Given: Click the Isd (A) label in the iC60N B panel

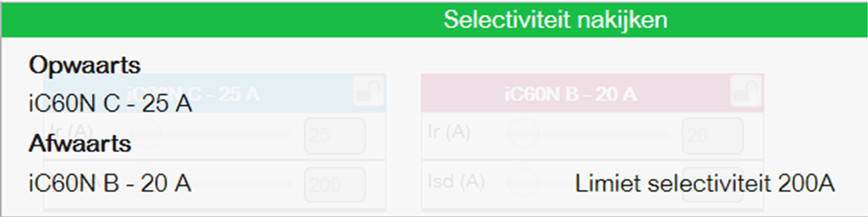Looking at the screenshot, I should coord(456,181).
